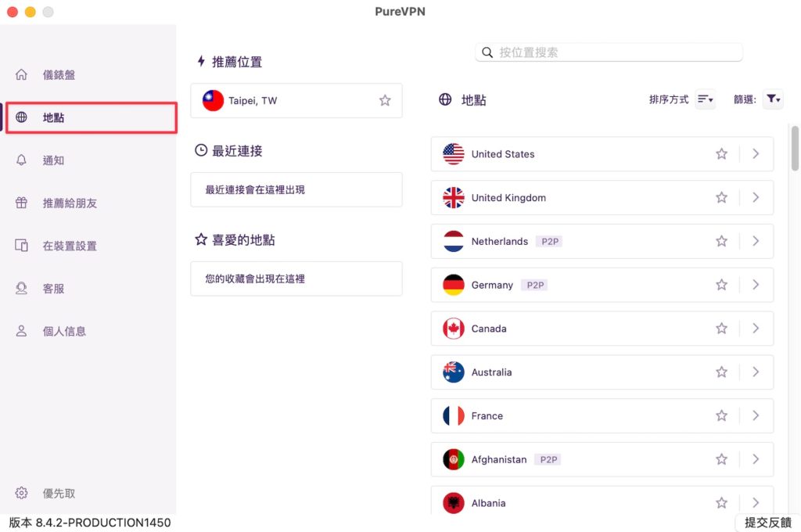Click the Germany flag icon
The width and height of the screenshot is (801, 532).
(454, 285)
